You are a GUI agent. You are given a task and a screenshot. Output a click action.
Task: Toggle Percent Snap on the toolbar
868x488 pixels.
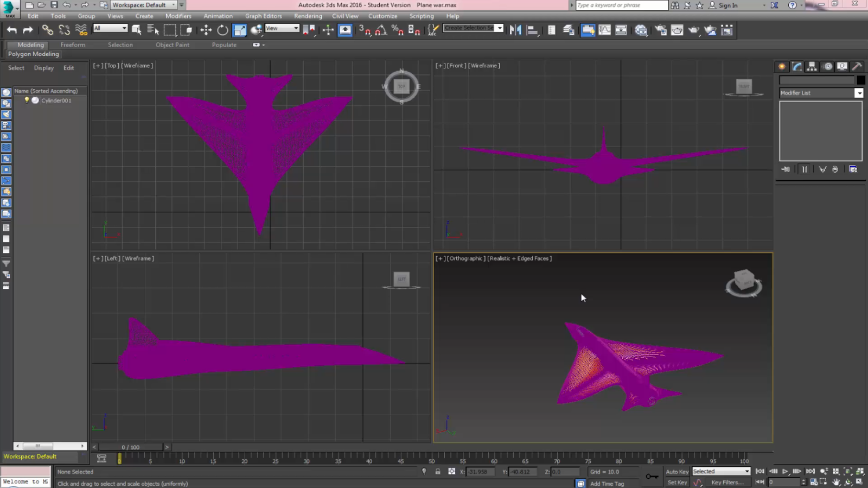[398, 30]
